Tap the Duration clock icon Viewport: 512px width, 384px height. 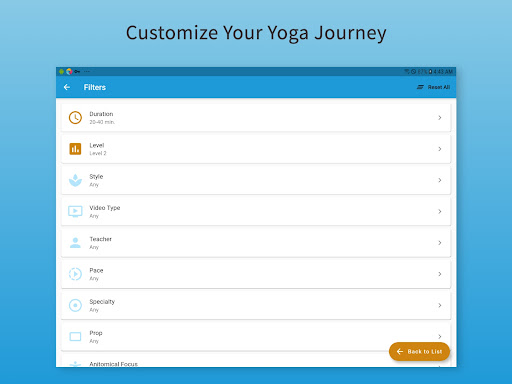[x=75, y=118]
